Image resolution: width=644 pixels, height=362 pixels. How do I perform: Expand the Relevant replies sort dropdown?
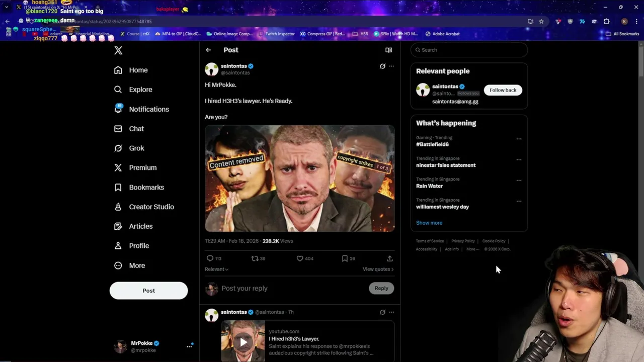coord(216,269)
